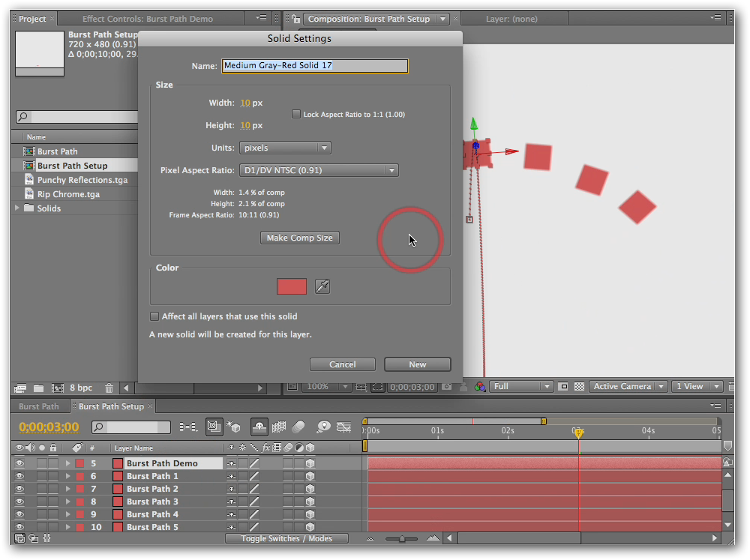
Task: Open Brainstorm from the timeline toolbar
Action: [323, 426]
